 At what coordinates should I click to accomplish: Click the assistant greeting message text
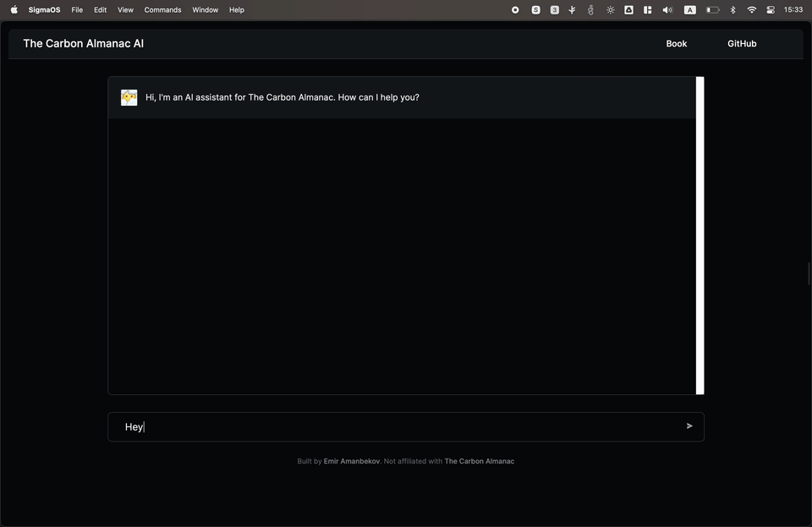point(283,97)
